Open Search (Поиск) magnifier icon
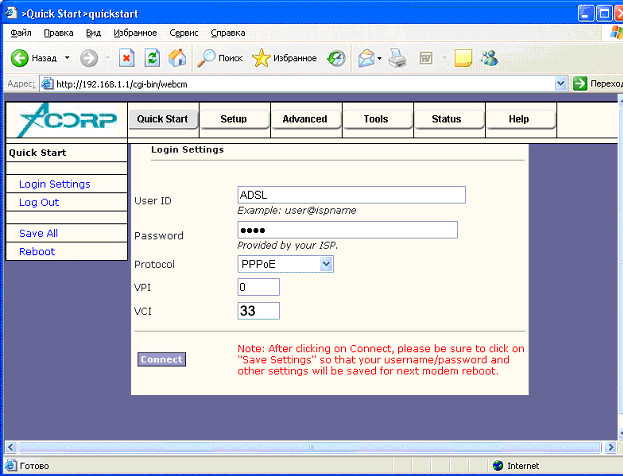Viewport: 623px width, 476px height. 208,58
